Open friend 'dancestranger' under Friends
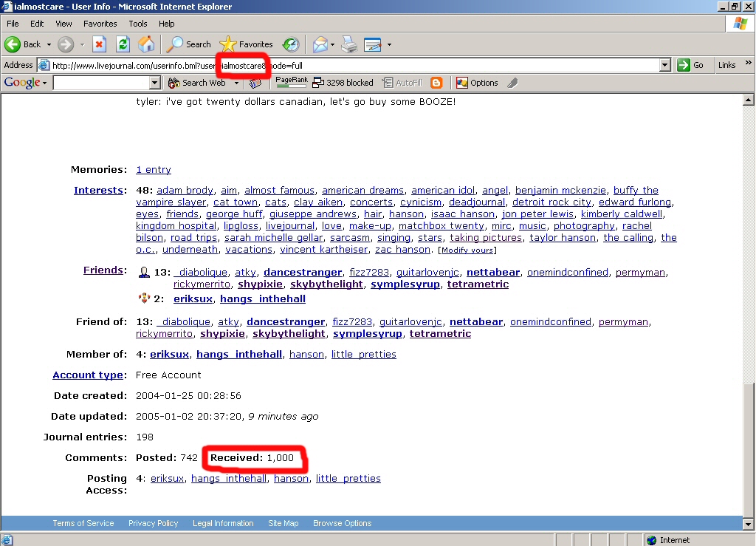Viewport: 756px width, 546px height. [303, 272]
